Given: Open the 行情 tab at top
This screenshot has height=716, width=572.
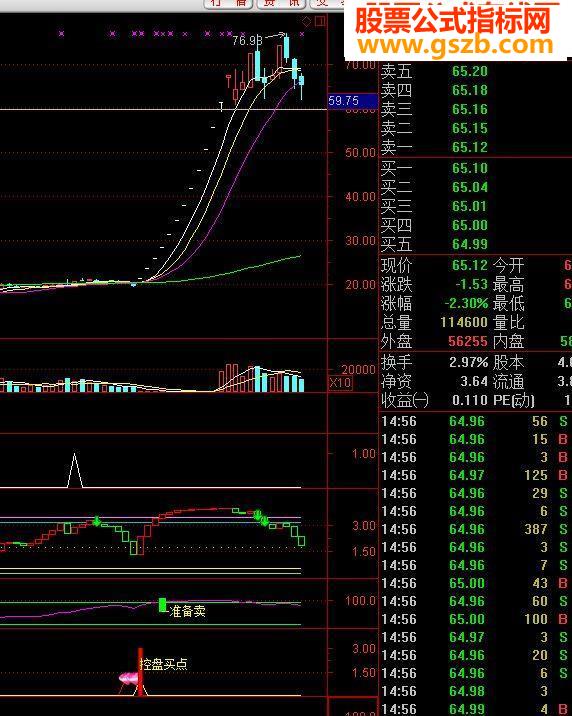Looking at the screenshot, I should [x=228, y=4].
